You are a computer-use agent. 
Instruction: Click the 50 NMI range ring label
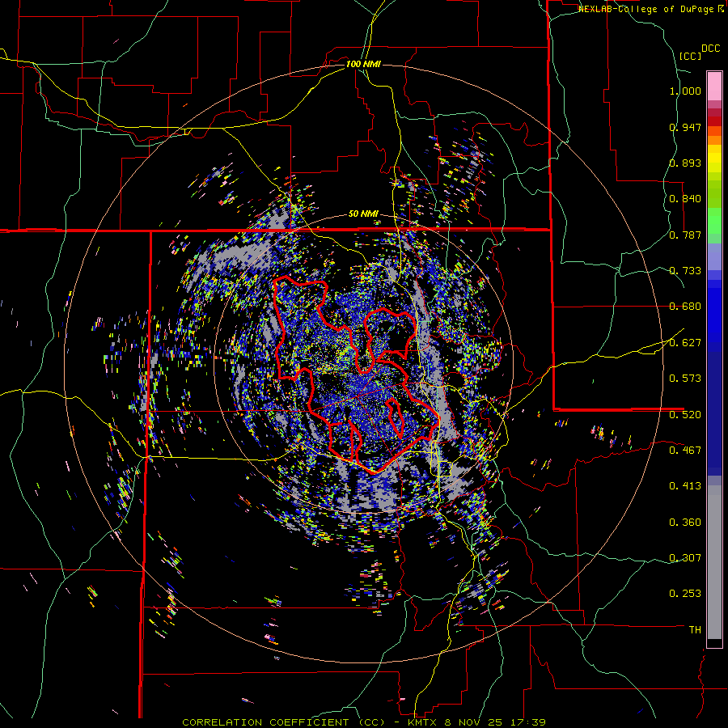pos(363,214)
